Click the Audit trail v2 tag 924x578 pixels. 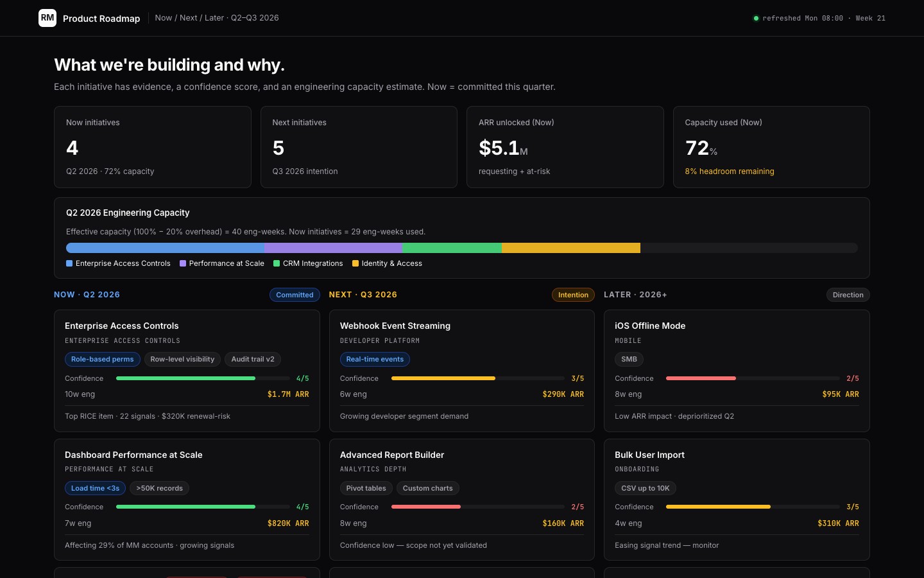(x=253, y=360)
